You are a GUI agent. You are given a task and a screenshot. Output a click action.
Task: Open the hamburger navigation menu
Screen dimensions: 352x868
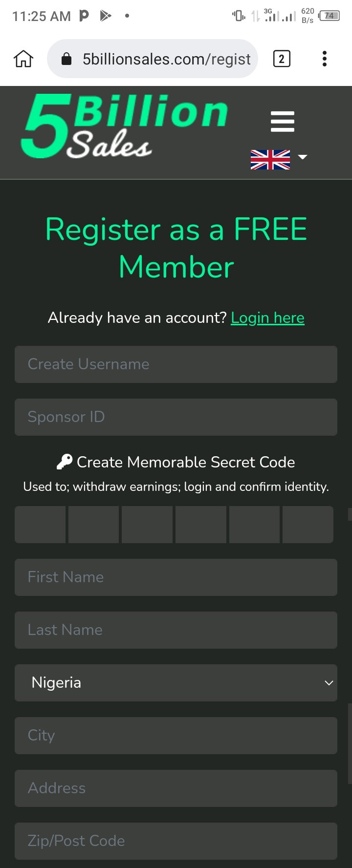pos(283,122)
